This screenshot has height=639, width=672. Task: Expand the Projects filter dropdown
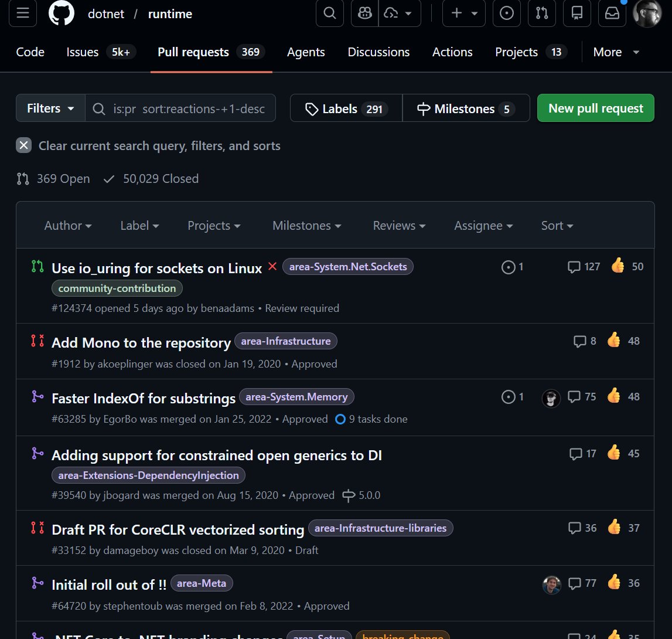click(214, 226)
